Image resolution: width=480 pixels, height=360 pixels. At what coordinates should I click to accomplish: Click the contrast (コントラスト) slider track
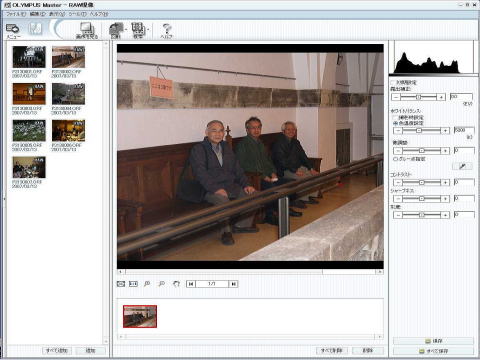(x=421, y=182)
